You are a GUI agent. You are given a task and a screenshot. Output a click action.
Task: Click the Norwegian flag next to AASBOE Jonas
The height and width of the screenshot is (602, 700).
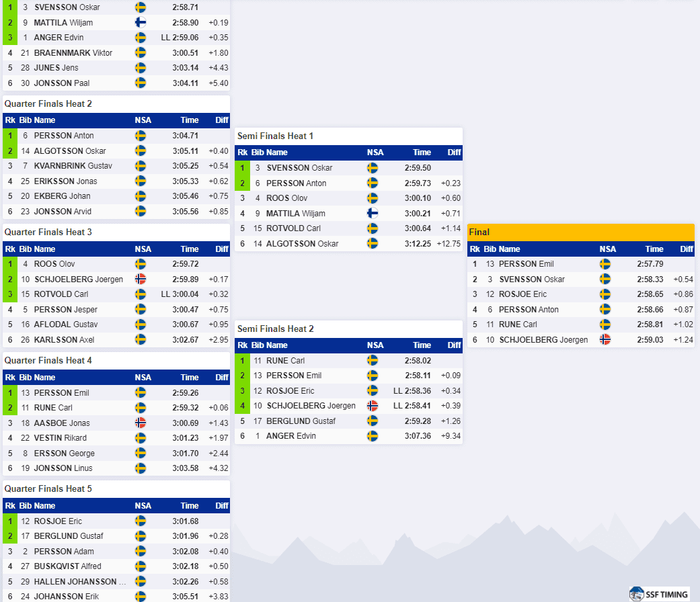(x=140, y=423)
